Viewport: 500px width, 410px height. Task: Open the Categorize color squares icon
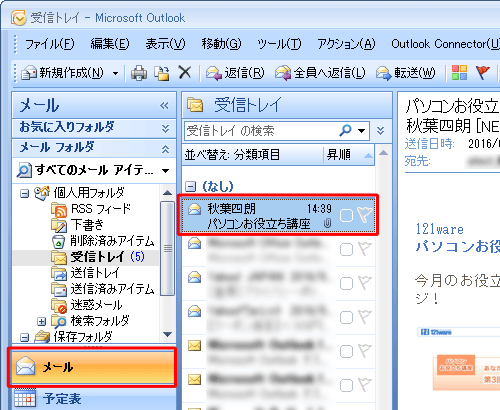tap(459, 72)
